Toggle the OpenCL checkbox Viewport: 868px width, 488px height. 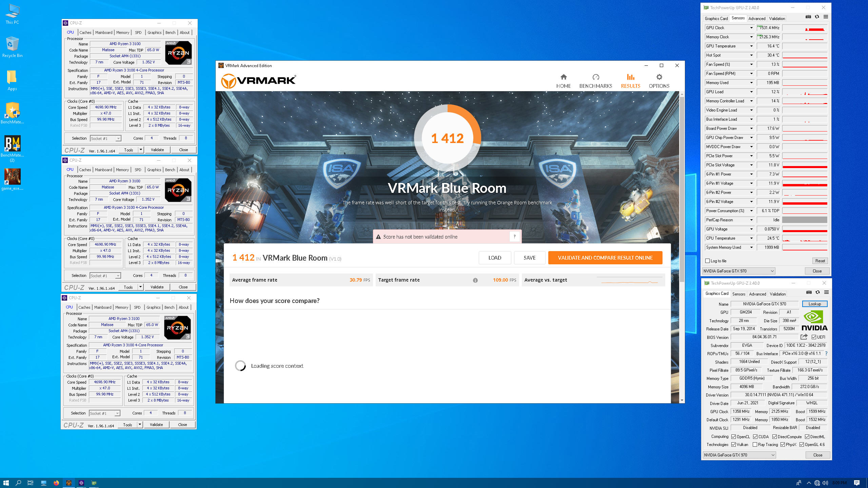pyautogui.click(x=734, y=437)
